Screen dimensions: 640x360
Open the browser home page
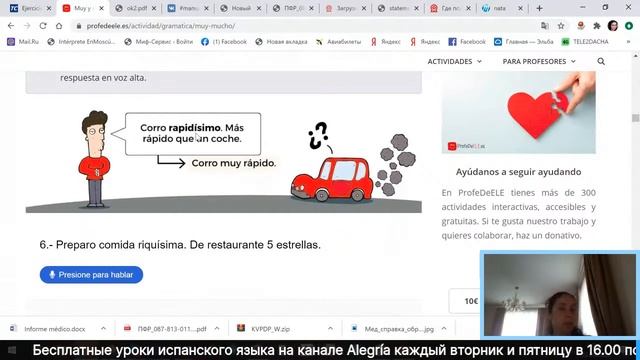[x=59, y=26]
